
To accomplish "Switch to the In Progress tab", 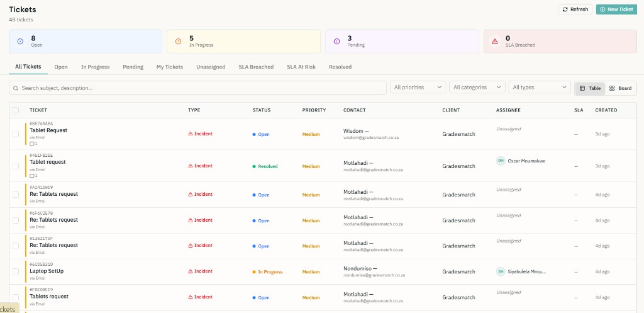I will 96,67.
